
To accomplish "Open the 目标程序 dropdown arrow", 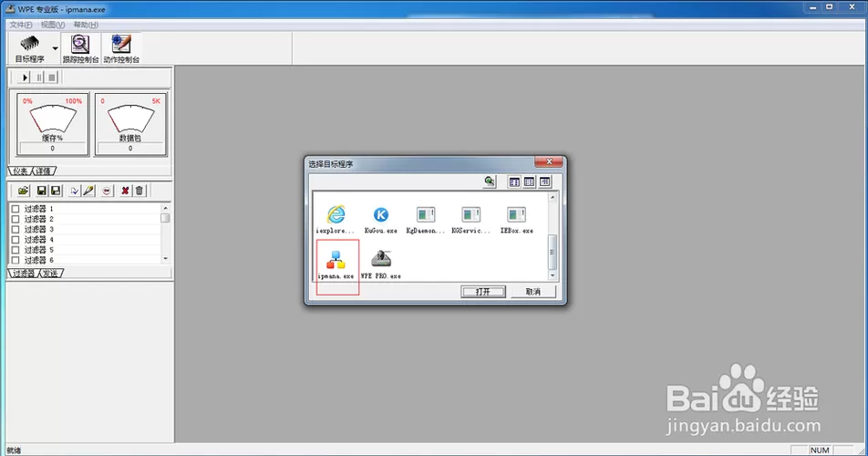I will pos(55,48).
